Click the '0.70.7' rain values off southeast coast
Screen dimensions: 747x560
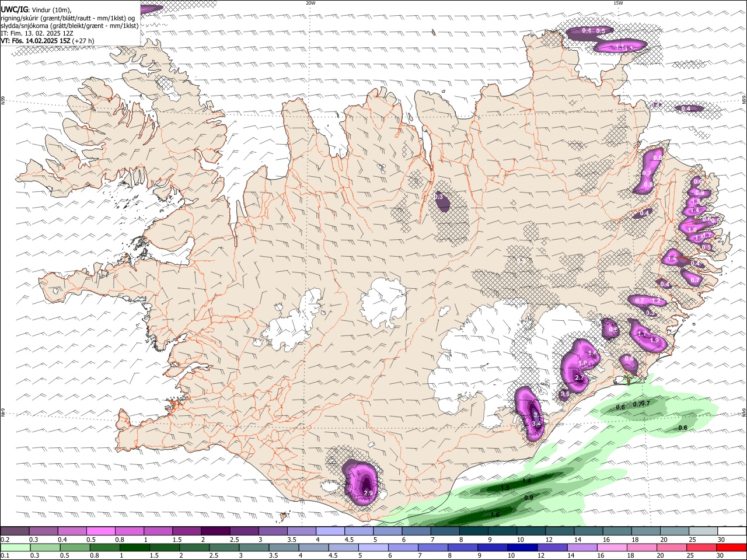click(641, 404)
